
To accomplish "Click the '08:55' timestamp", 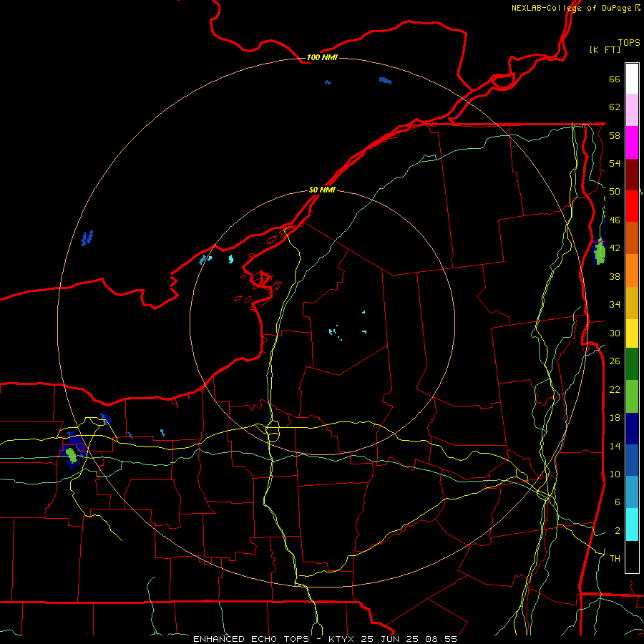I will (441, 639).
